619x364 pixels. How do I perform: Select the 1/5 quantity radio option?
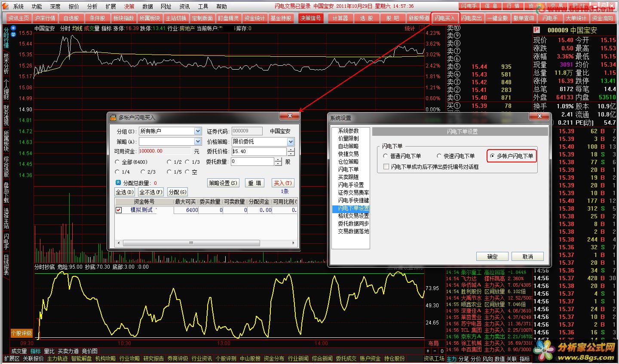point(169,172)
